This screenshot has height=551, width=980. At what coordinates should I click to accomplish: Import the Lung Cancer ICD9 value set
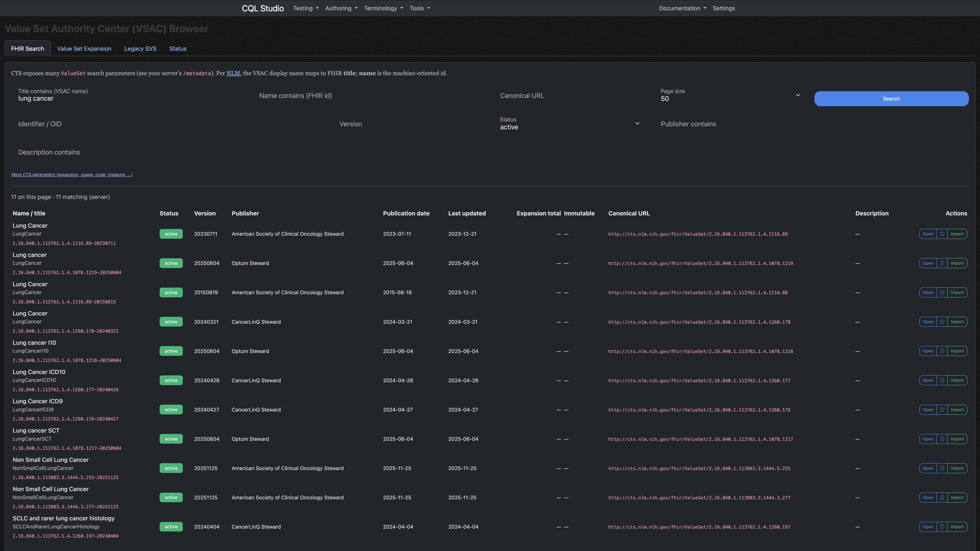click(957, 410)
